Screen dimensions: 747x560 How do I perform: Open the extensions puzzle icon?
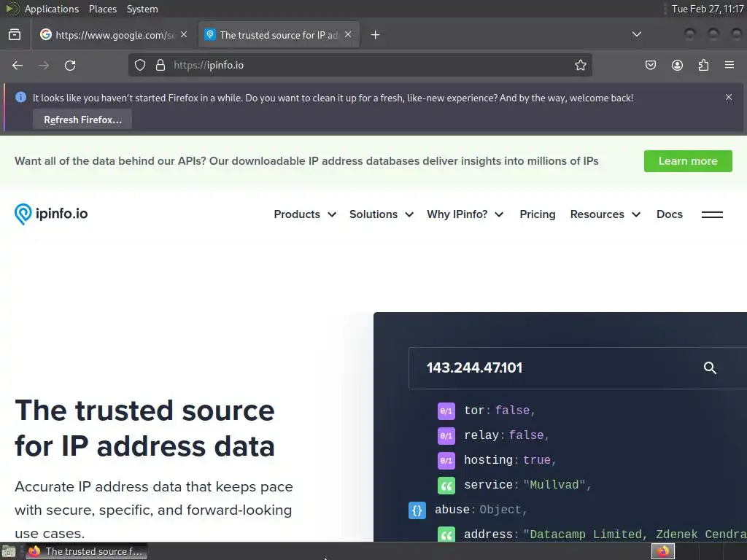click(x=703, y=65)
